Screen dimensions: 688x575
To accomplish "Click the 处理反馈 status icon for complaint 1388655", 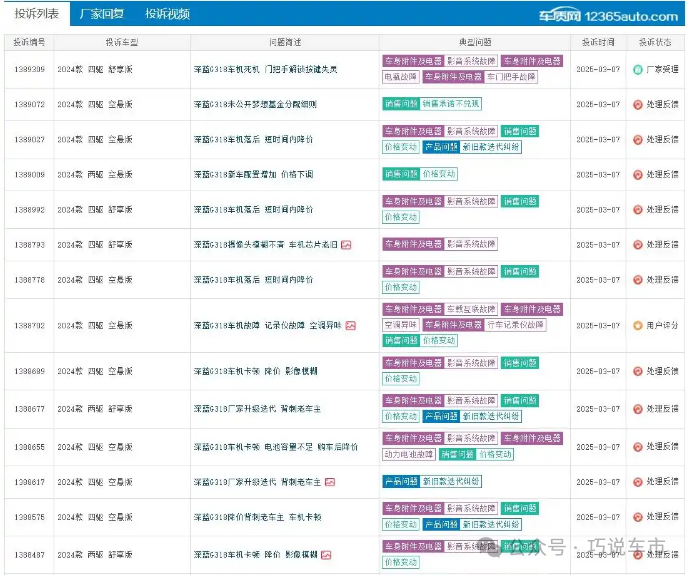I will [638, 447].
